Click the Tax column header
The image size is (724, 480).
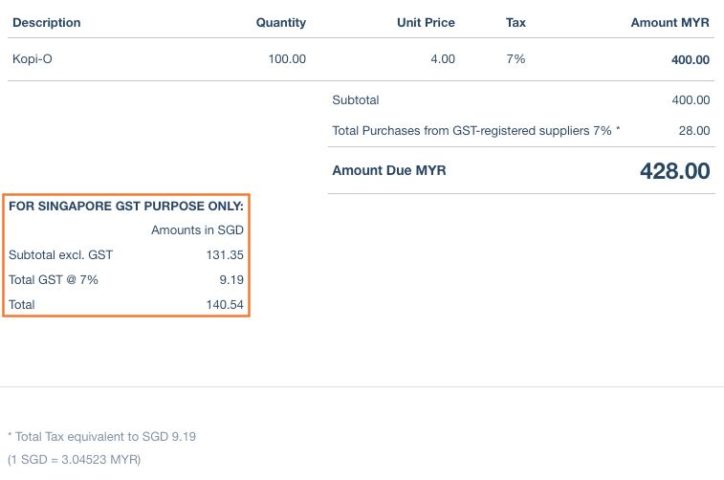coord(517,22)
